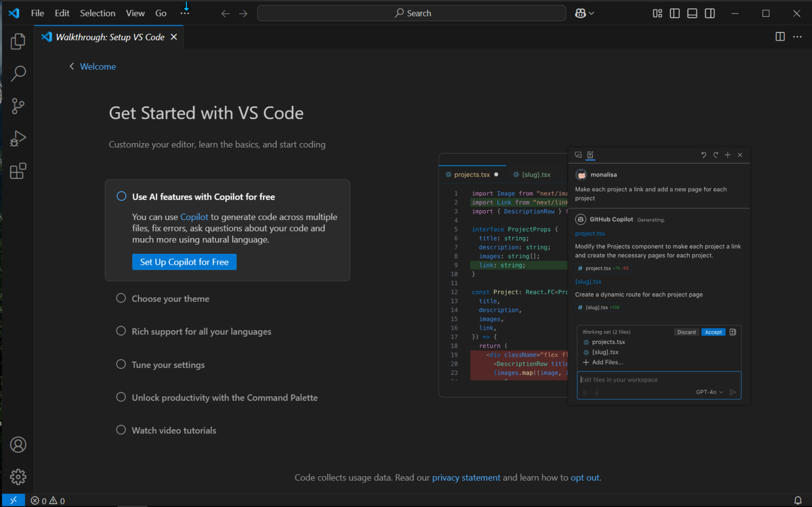Open the privacy statement link

(466, 478)
